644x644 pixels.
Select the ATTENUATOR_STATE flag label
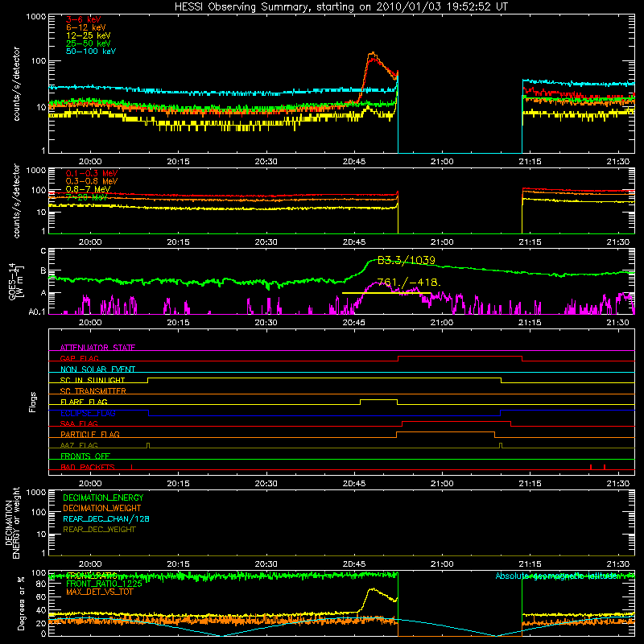click(x=97, y=348)
